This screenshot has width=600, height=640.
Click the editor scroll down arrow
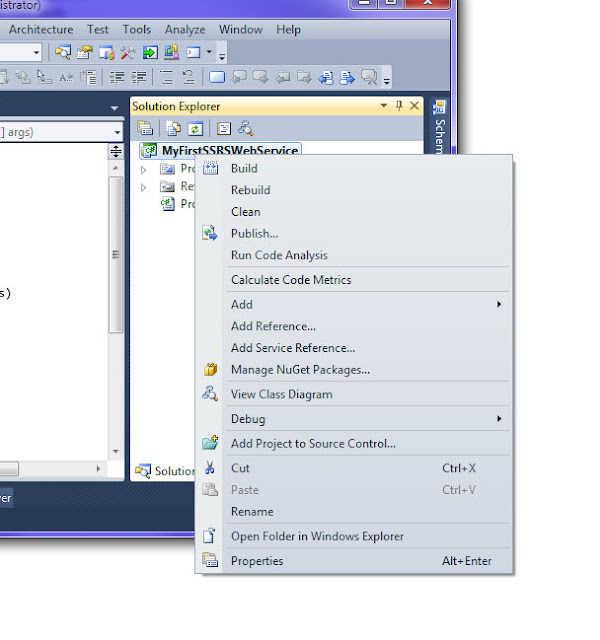(116, 451)
